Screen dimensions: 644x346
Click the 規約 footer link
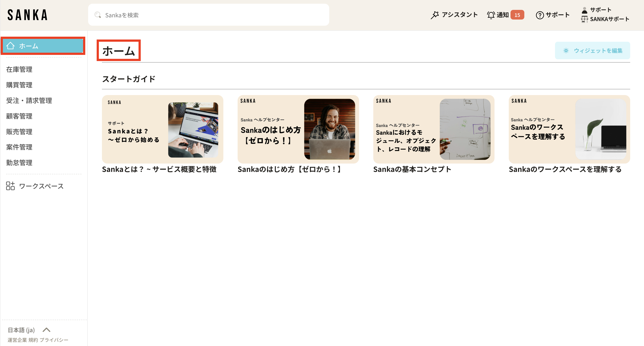33,340
